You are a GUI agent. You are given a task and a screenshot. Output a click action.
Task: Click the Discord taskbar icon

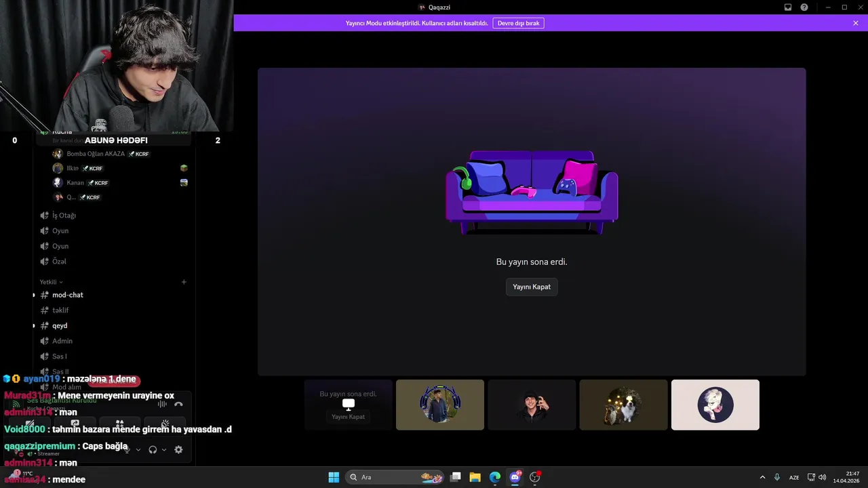[x=515, y=477]
